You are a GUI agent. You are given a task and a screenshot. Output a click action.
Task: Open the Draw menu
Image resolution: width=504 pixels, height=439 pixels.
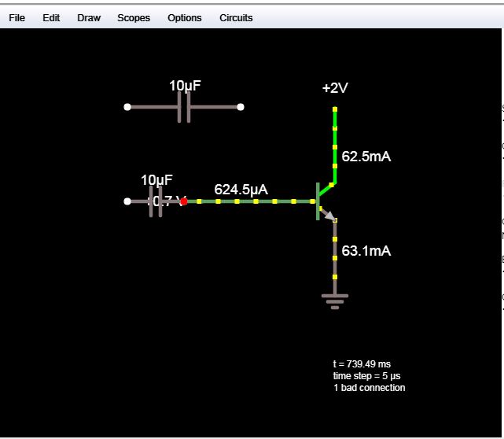tap(89, 17)
